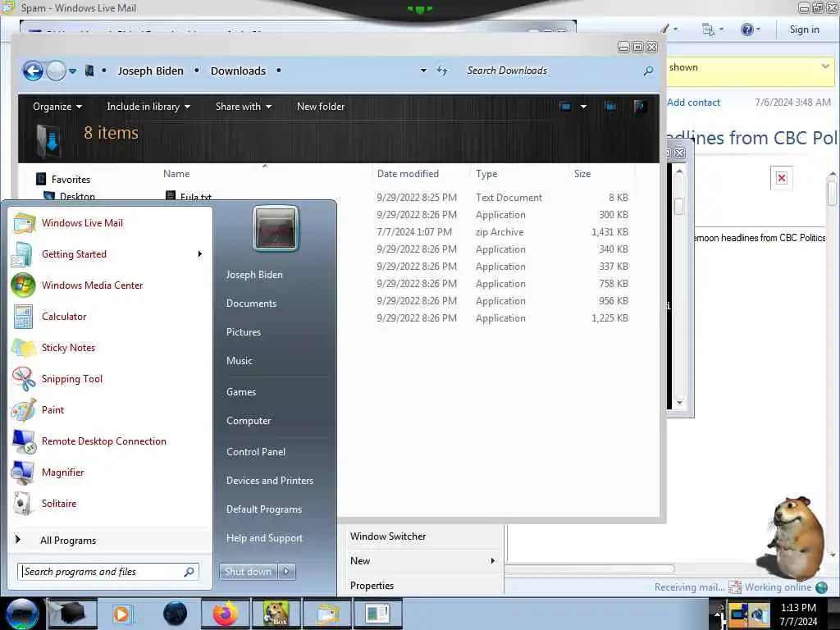Screen dimensions: 840x630
Task: Click the blocked image red X placeholder
Action: pyautogui.click(x=782, y=178)
